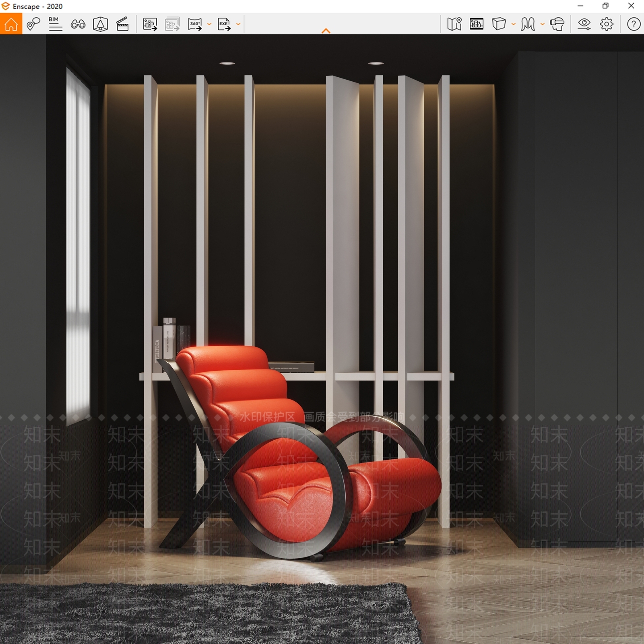Expand the 360 panorama dropdown arrow
This screenshot has width=644, height=644.
click(x=209, y=24)
